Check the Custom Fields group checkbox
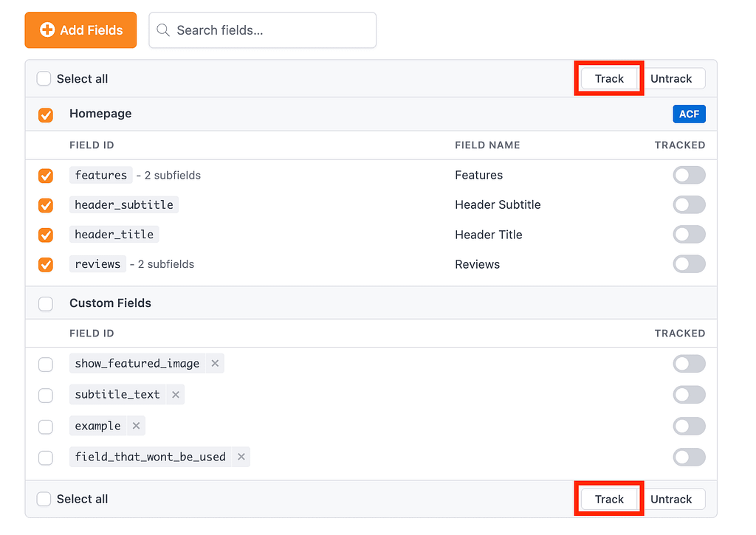The height and width of the screenshot is (535, 756). pyautogui.click(x=46, y=303)
